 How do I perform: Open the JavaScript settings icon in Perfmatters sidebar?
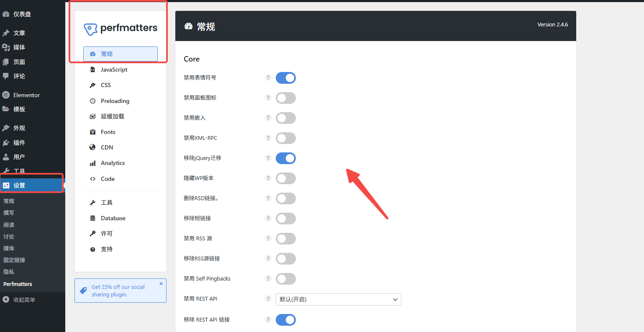coord(93,69)
